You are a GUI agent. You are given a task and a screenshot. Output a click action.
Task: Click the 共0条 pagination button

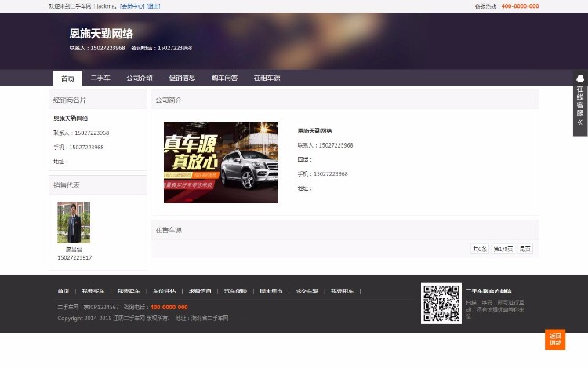tap(480, 249)
